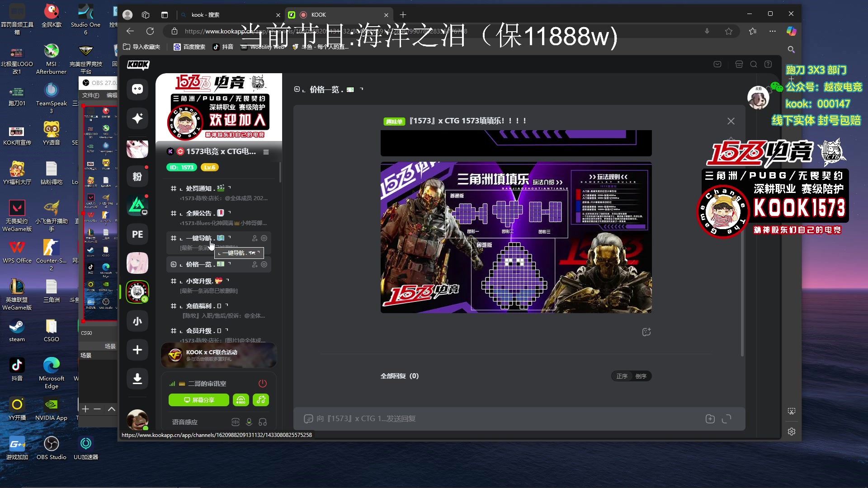The image size is (868, 488).
Task: Open the browser settings menu with three dots
Action: click(773, 31)
